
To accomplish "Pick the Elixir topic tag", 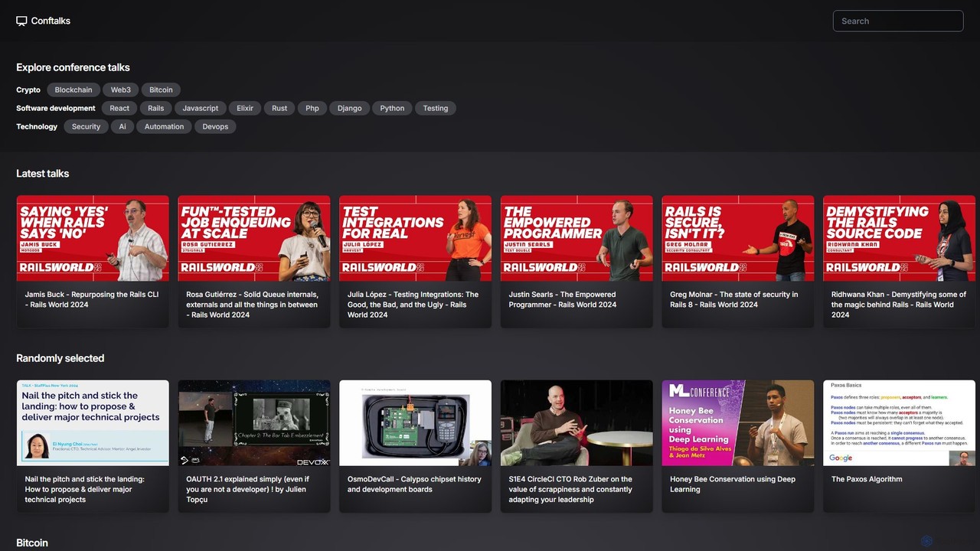I will [245, 108].
